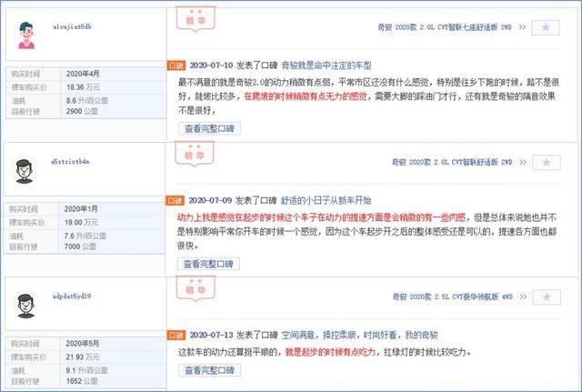This screenshot has width=582, height=392.
Task: Click the red text starting 动力上我是感觉在起步的时候
Action: [321, 217]
